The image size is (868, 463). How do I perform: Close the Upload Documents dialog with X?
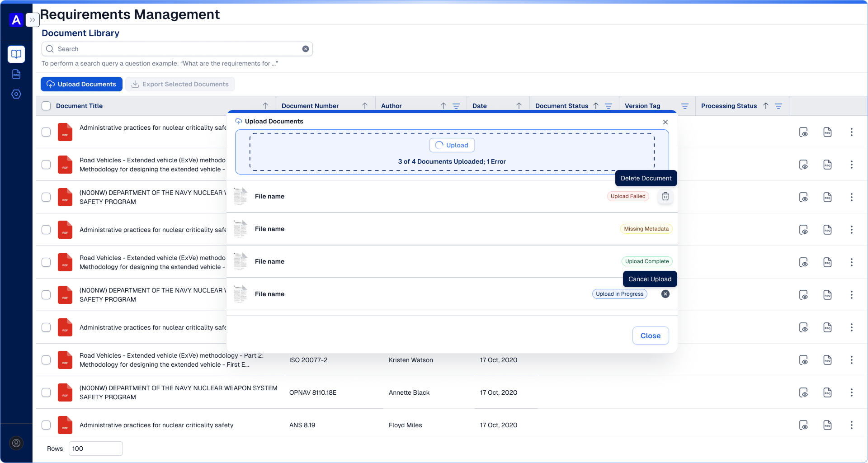tap(665, 122)
